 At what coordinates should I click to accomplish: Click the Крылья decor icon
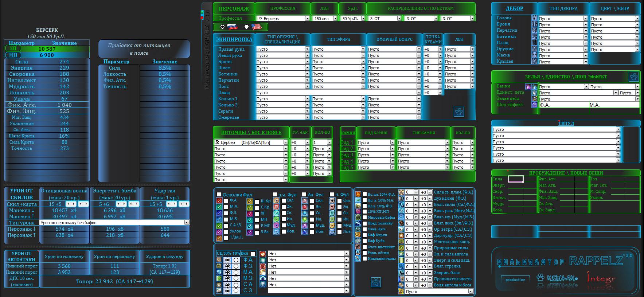(x=534, y=61)
